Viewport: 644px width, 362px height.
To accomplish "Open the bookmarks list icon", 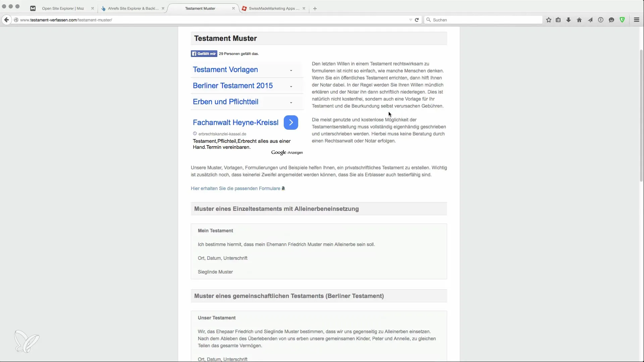I will click(x=558, y=20).
